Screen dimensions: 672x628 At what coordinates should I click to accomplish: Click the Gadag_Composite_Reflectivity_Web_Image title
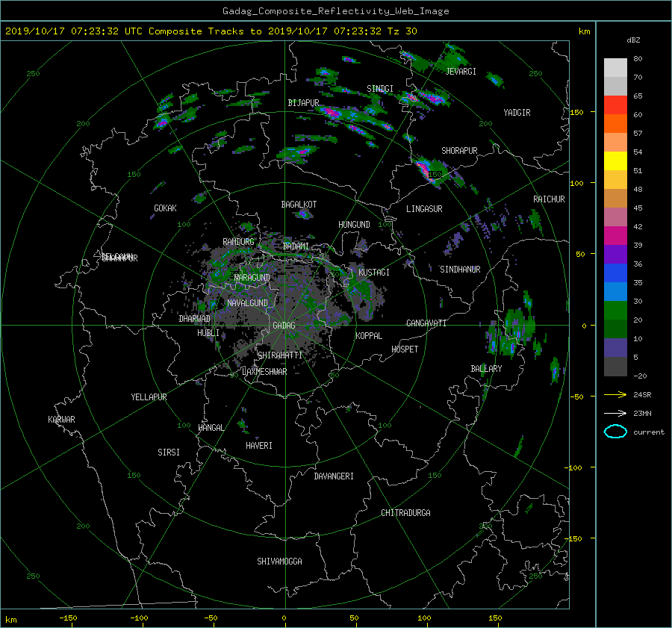[335, 11]
